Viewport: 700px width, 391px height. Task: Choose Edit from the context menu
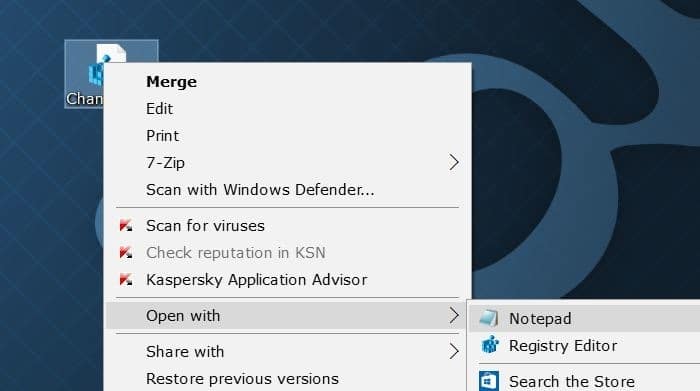pos(288,108)
